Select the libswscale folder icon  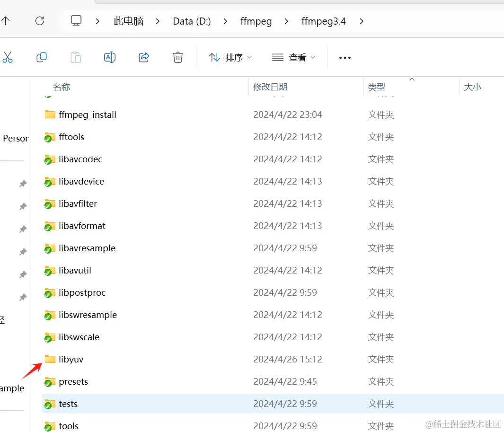click(50, 337)
